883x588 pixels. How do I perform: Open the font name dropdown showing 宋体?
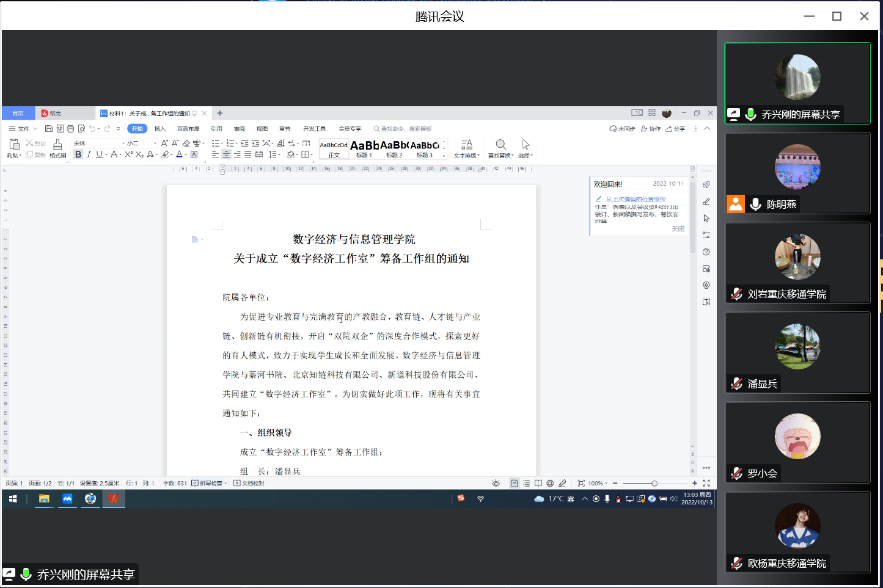pyautogui.click(x=98, y=143)
